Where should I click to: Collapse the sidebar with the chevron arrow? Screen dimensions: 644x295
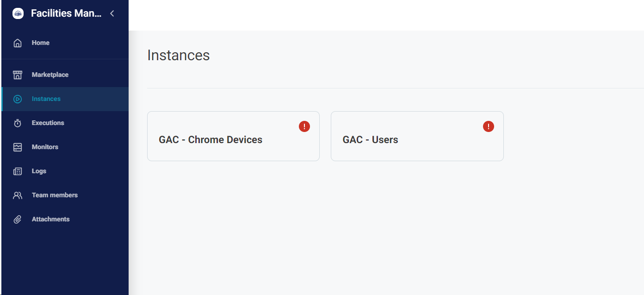click(x=111, y=13)
